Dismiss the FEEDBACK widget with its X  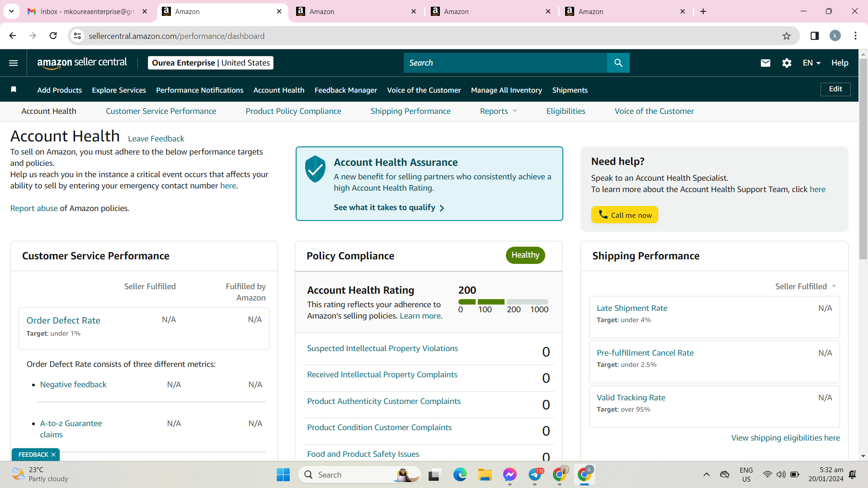coord(53,455)
